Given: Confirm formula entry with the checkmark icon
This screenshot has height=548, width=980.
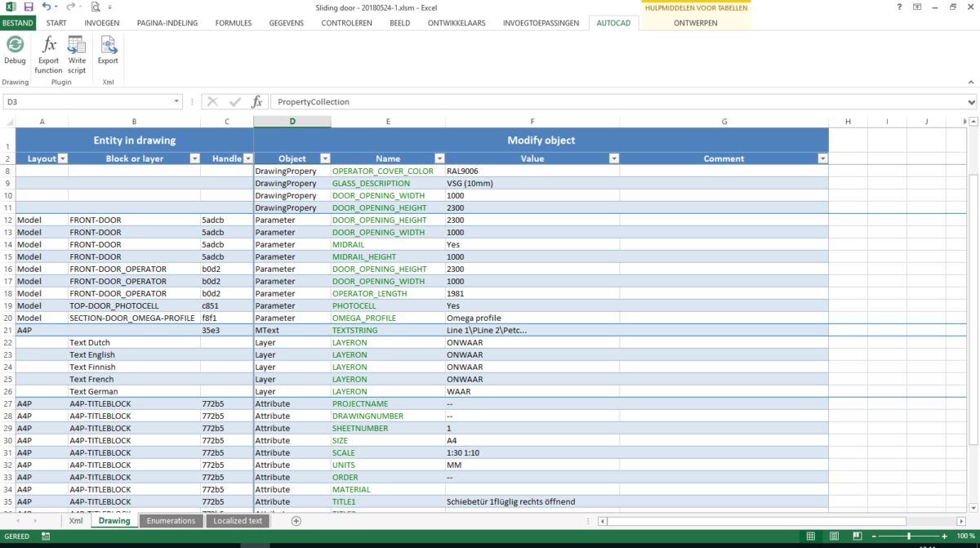Looking at the screenshot, I should pos(235,102).
